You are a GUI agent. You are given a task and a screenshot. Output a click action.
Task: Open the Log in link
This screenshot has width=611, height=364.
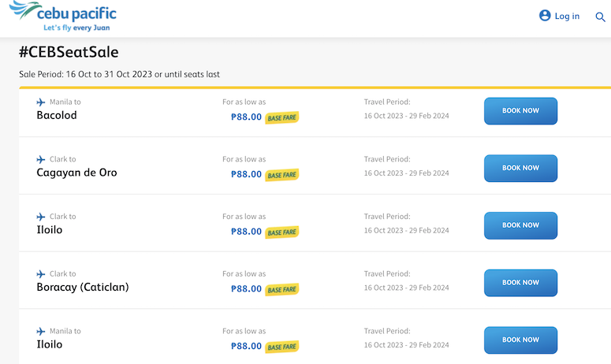pyautogui.click(x=567, y=16)
